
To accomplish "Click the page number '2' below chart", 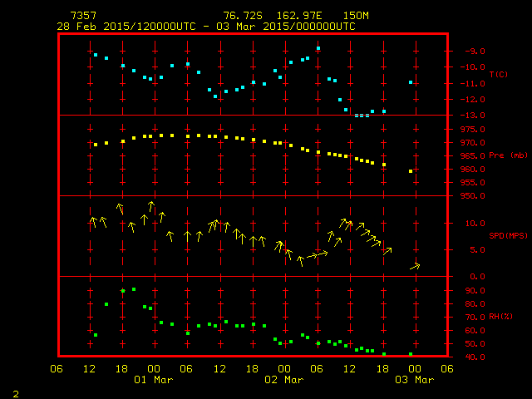I will [16, 394].
